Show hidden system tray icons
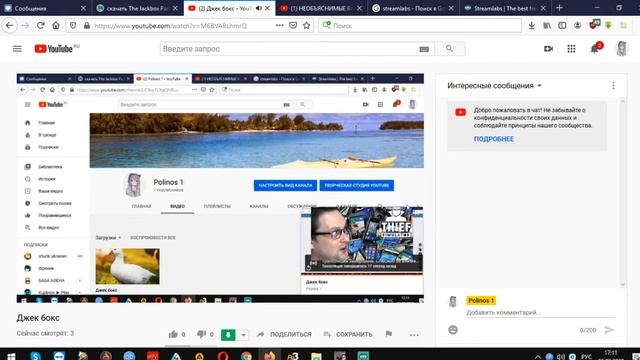Screen dimensions: 640x360 point(538,357)
